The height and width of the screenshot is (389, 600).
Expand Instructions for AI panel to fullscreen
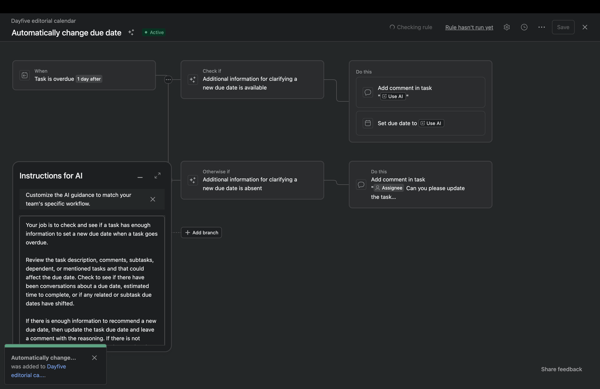coord(157,176)
